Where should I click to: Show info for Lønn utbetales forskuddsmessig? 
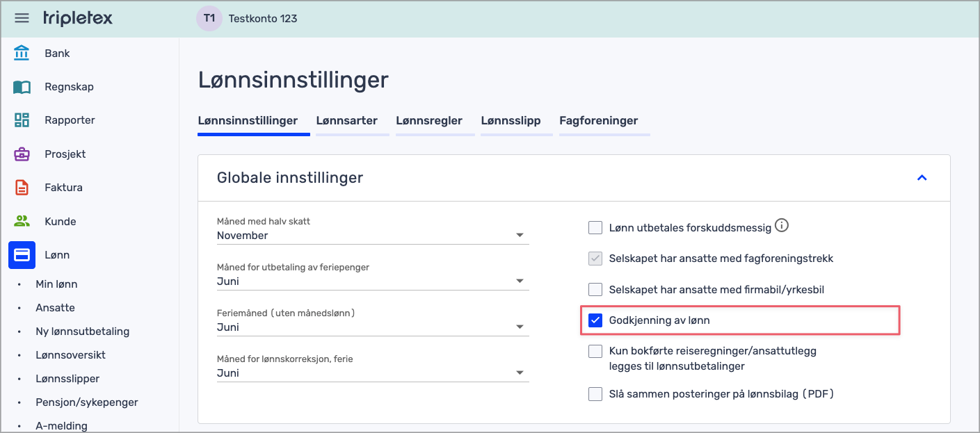click(782, 226)
